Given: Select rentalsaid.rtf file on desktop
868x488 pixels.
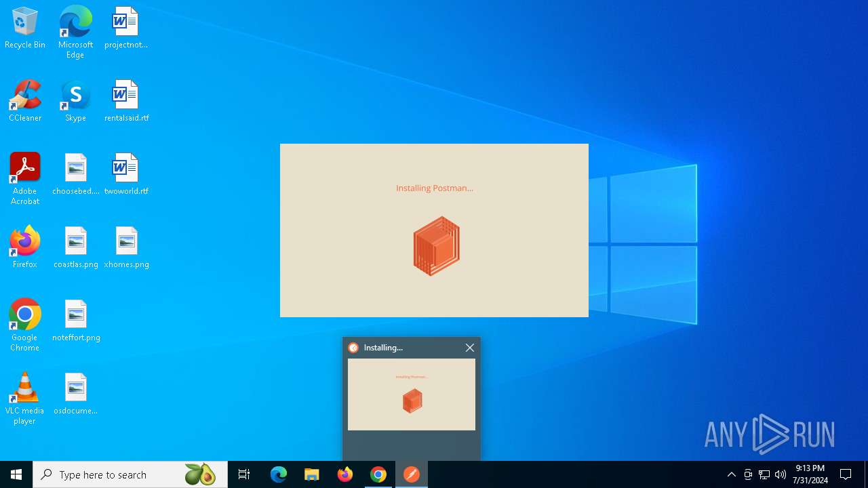Looking at the screenshot, I should point(126,102).
